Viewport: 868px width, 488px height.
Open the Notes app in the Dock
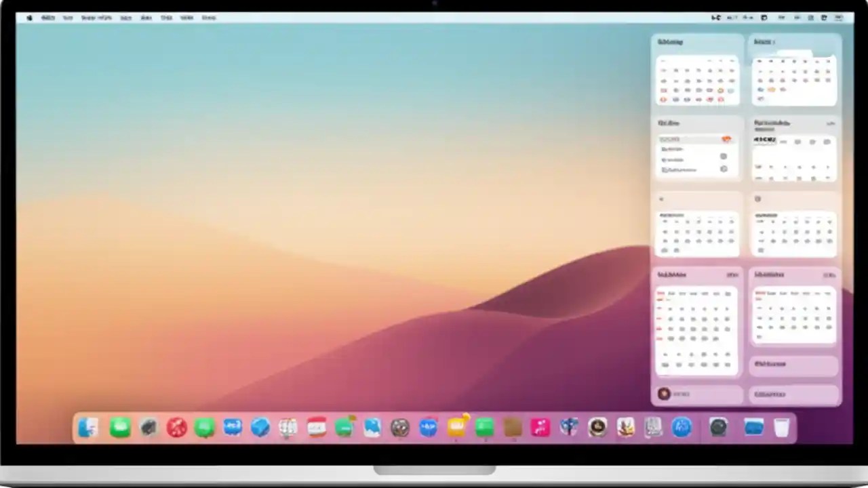click(456, 427)
